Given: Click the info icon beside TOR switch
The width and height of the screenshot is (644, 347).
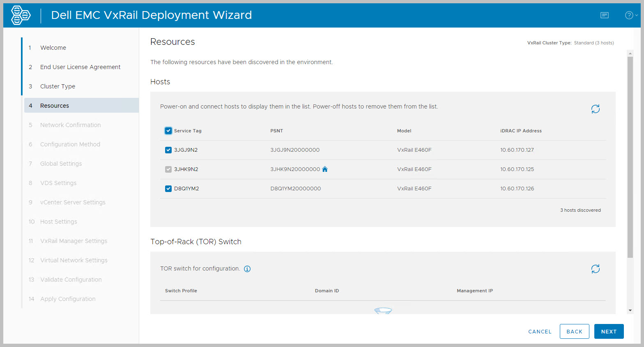Looking at the screenshot, I should (247, 269).
